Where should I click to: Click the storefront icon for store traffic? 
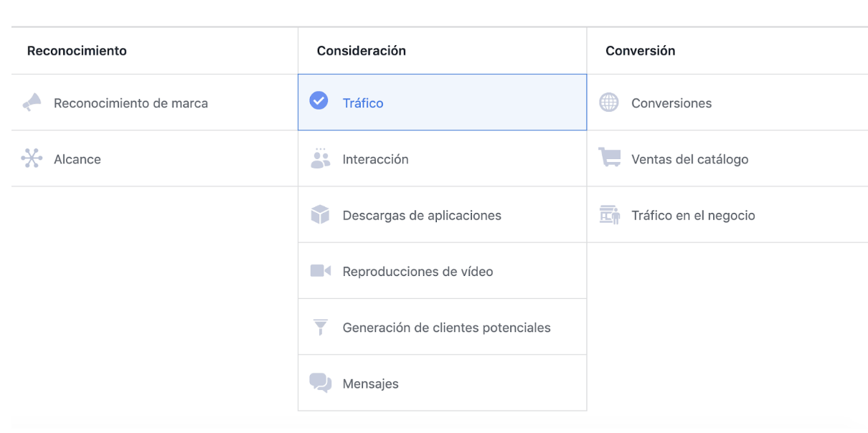pyautogui.click(x=609, y=215)
